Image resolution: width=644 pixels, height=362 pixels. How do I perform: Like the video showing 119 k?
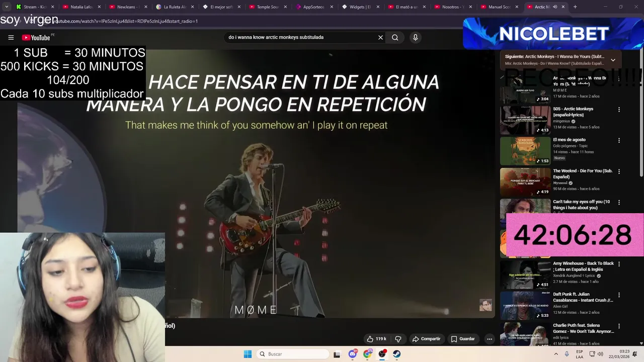point(376,339)
